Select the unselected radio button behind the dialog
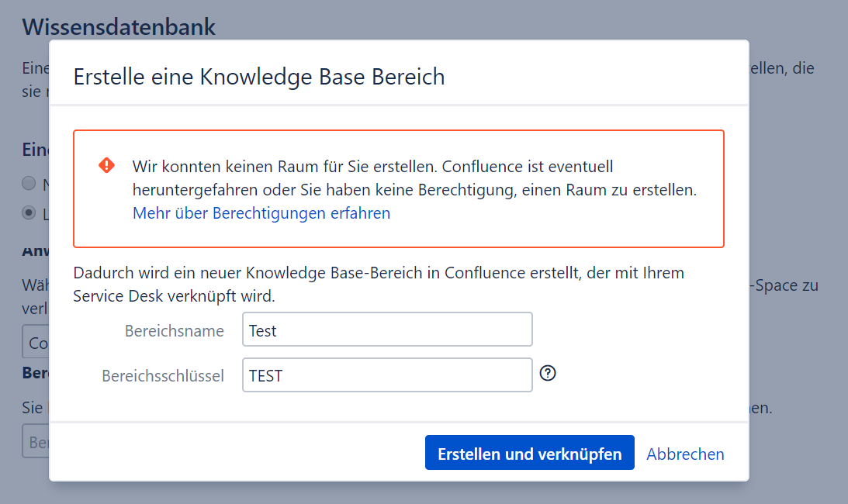 pyautogui.click(x=29, y=183)
